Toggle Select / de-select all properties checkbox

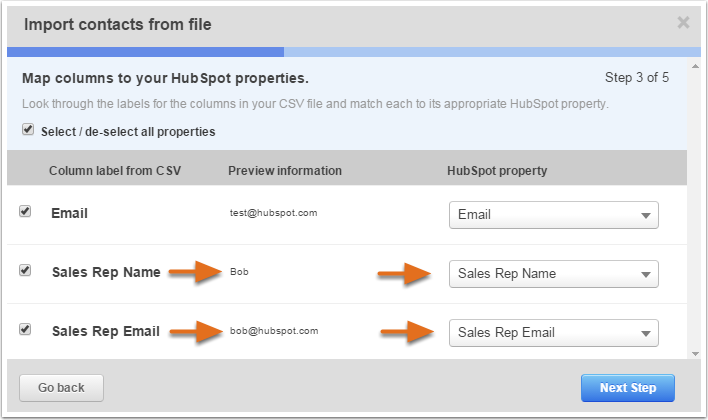[28, 130]
